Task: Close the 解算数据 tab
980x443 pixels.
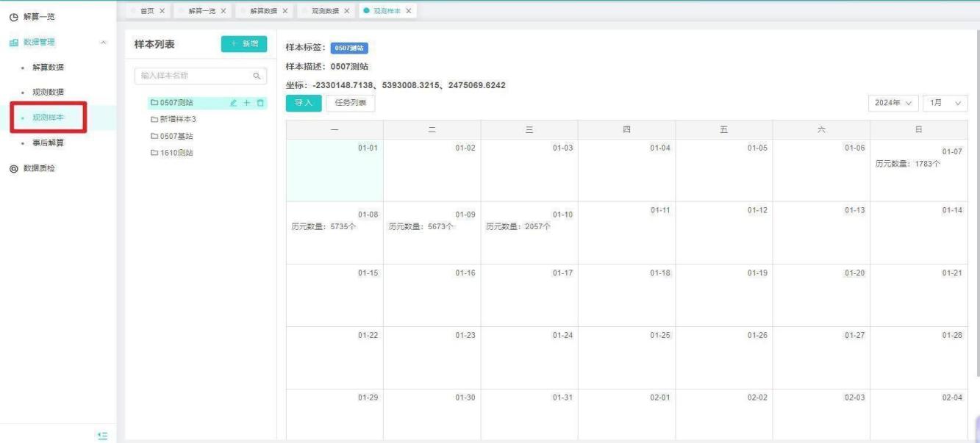Action: (285, 11)
